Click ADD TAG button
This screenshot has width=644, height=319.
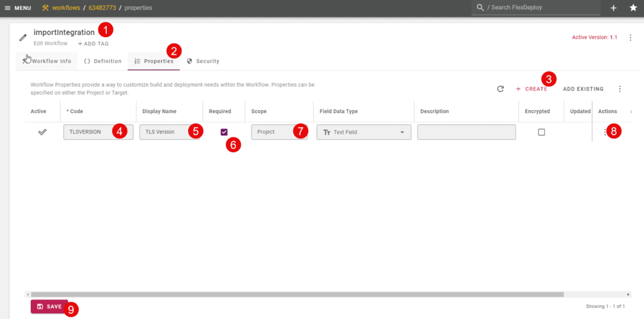[x=93, y=43]
